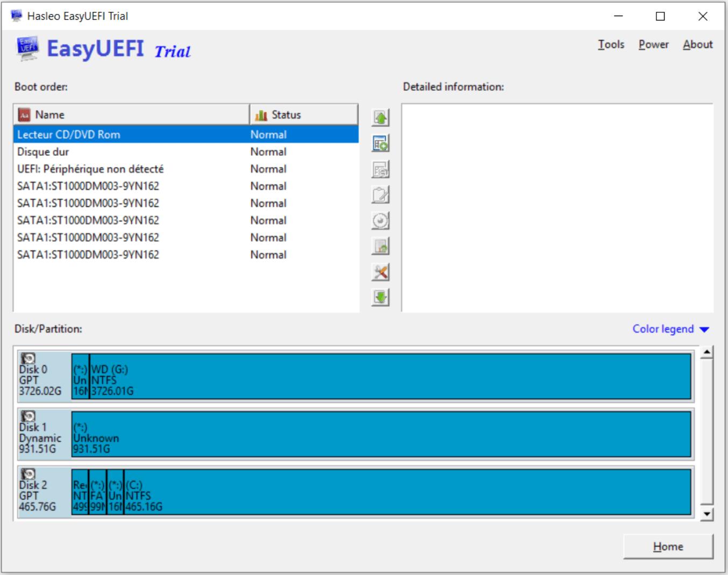This screenshot has height=575, width=728.
Task: Open the About menu
Action: [x=698, y=45]
